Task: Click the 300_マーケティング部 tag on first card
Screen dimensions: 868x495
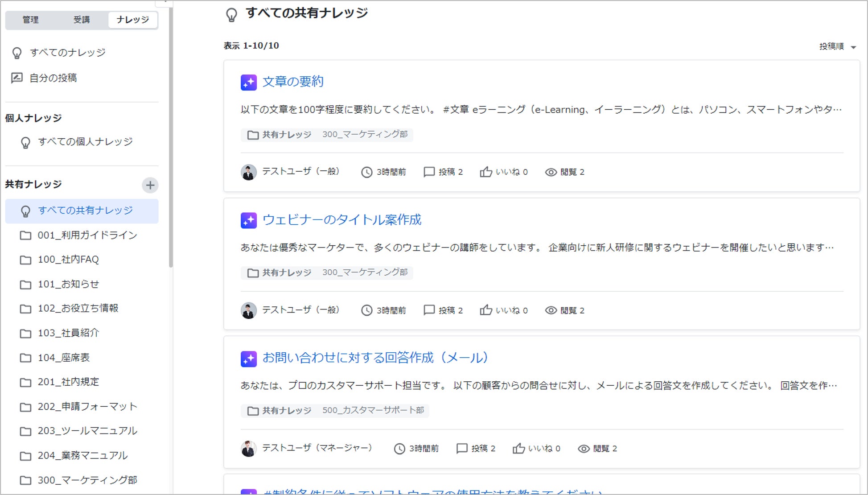Action: point(365,135)
